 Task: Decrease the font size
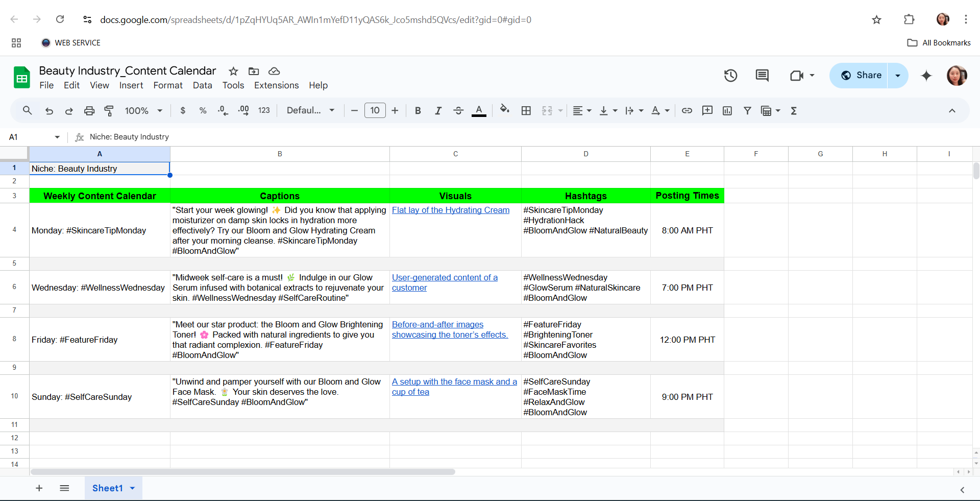(354, 110)
